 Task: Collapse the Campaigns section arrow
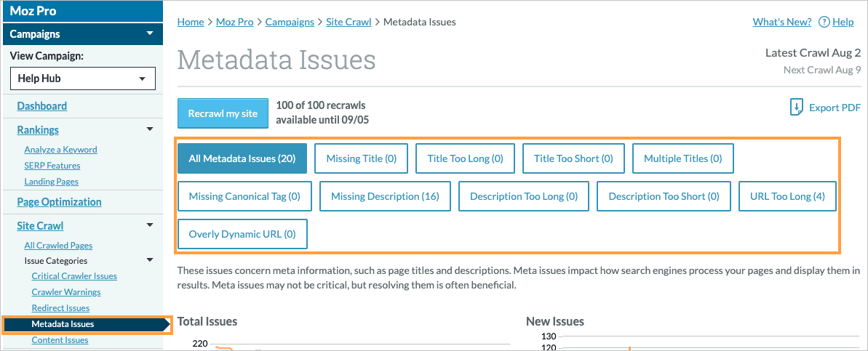point(150,33)
